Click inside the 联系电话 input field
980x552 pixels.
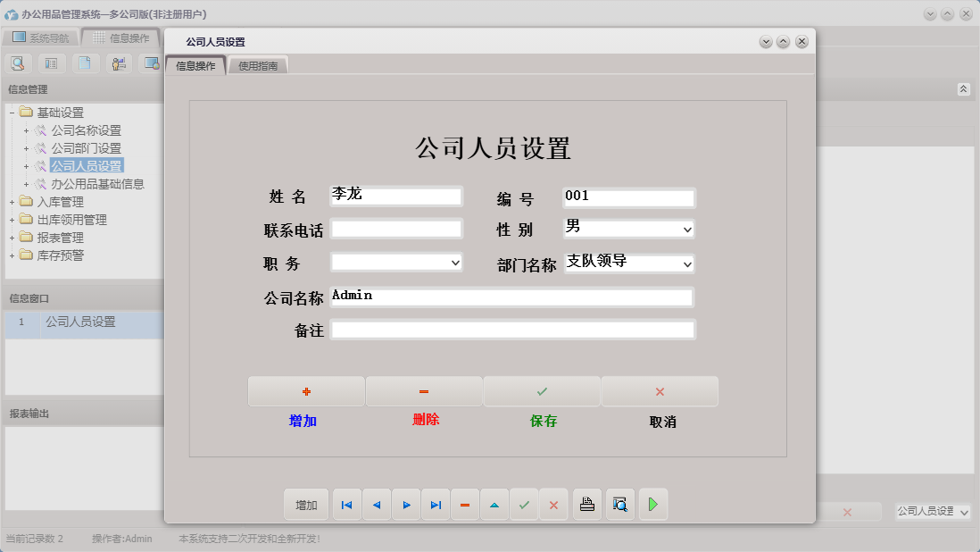point(396,229)
